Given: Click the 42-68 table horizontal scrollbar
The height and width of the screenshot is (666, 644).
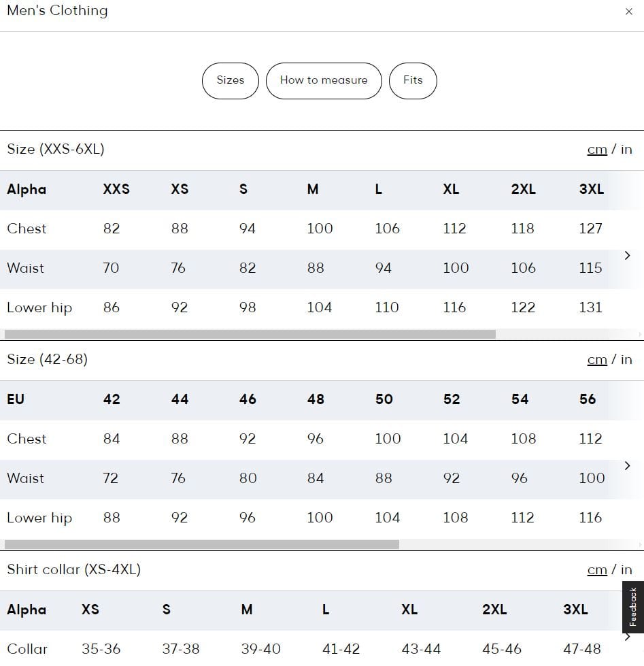Looking at the screenshot, I should click(x=202, y=544).
